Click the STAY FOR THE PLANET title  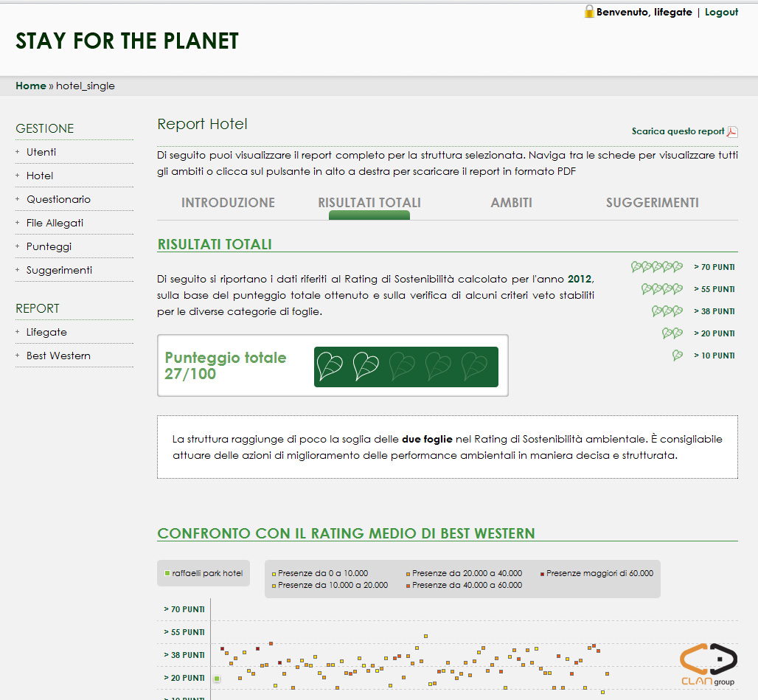pos(127,41)
